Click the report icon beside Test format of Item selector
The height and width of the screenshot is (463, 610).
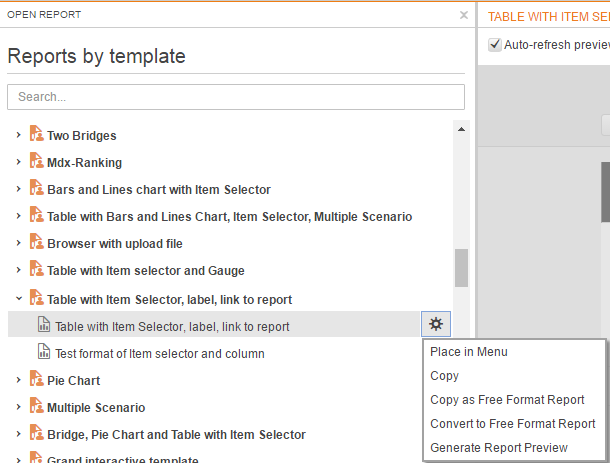click(x=44, y=351)
